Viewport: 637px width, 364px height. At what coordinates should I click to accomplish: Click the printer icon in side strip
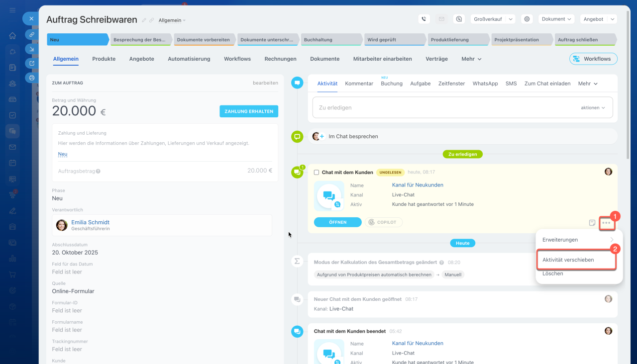click(x=31, y=78)
